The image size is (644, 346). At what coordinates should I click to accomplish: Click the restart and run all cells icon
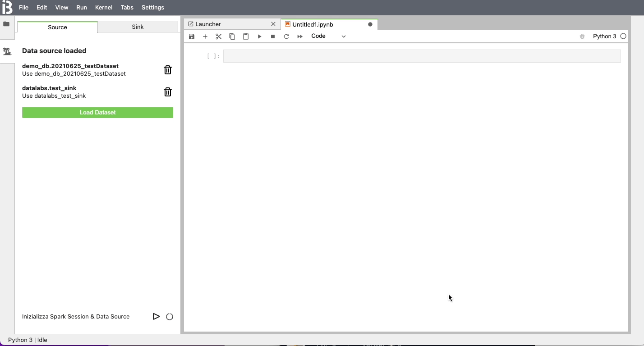(x=300, y=36)
